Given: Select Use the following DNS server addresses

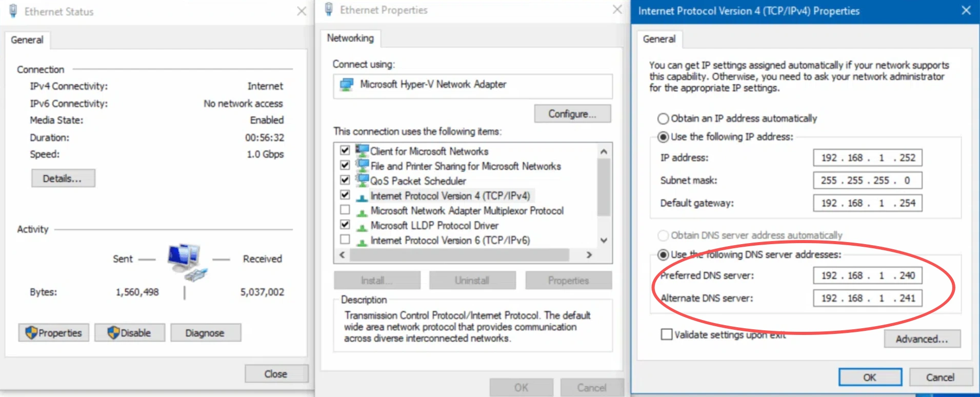Looking at the screenshot, I should point(663,254).
